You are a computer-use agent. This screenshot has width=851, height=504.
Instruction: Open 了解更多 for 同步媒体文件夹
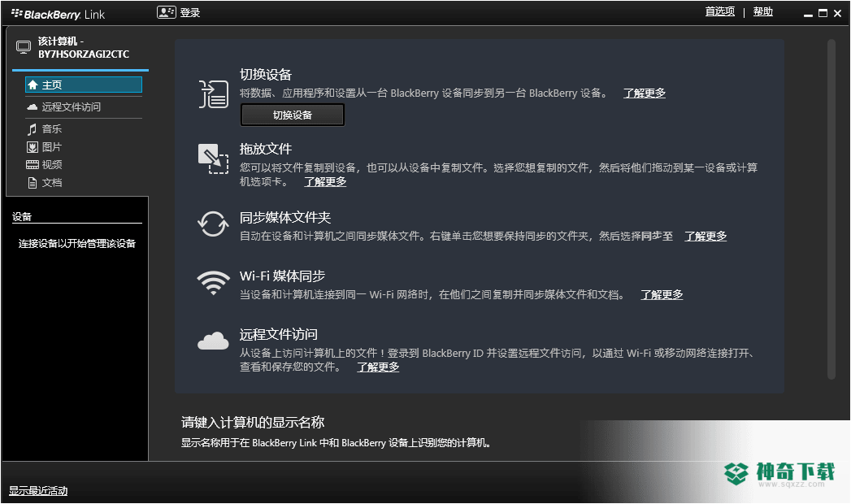tap(706, 236)
